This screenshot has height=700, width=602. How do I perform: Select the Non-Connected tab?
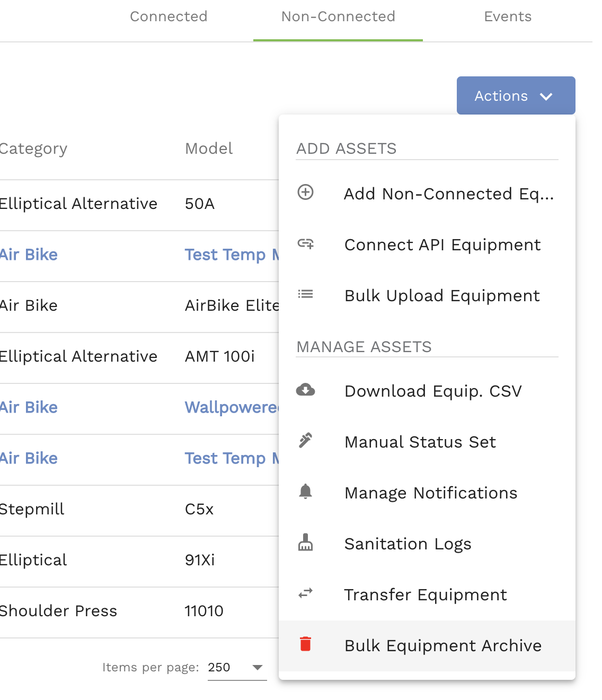click(338, 17)
